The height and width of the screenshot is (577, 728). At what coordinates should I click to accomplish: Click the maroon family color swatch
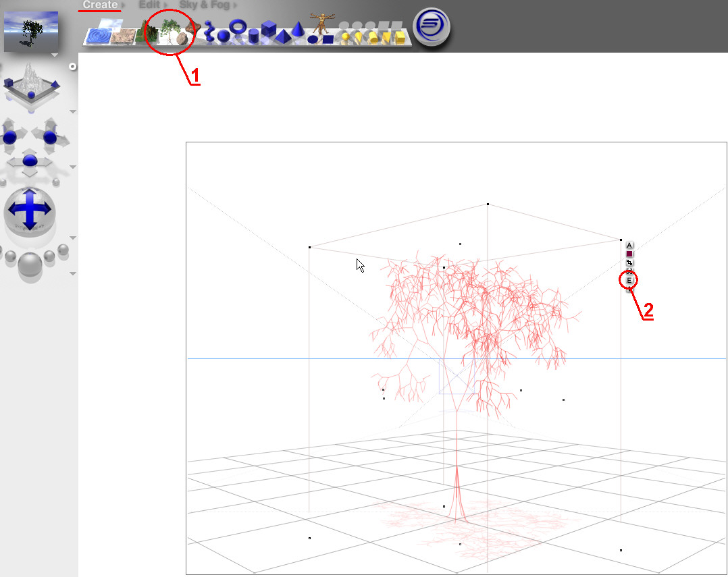coord(629,254)
